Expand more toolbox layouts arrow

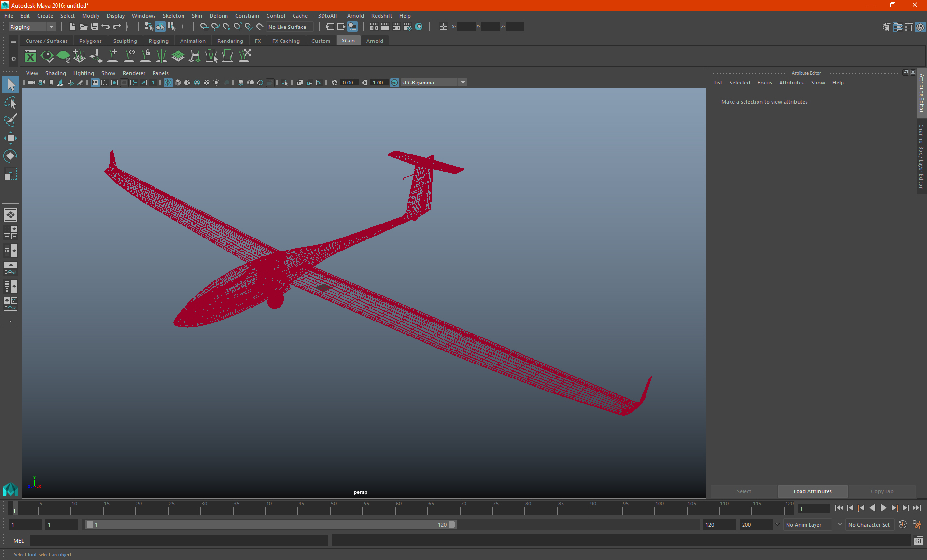click(x=10, y=321)
